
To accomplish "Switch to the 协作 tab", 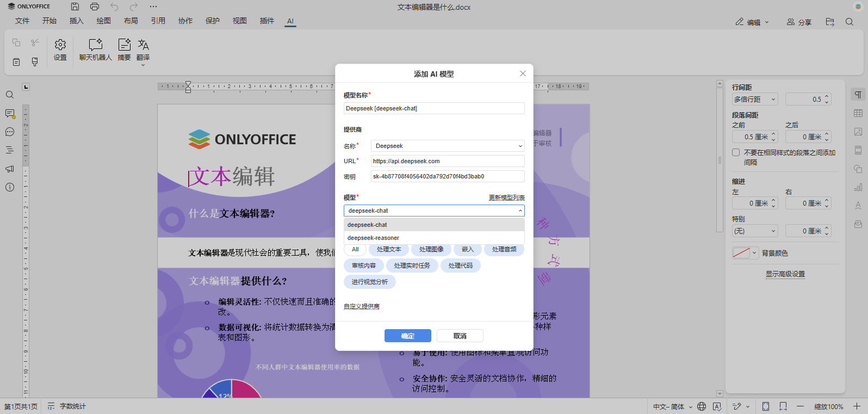I will click(x=185, y=21).
